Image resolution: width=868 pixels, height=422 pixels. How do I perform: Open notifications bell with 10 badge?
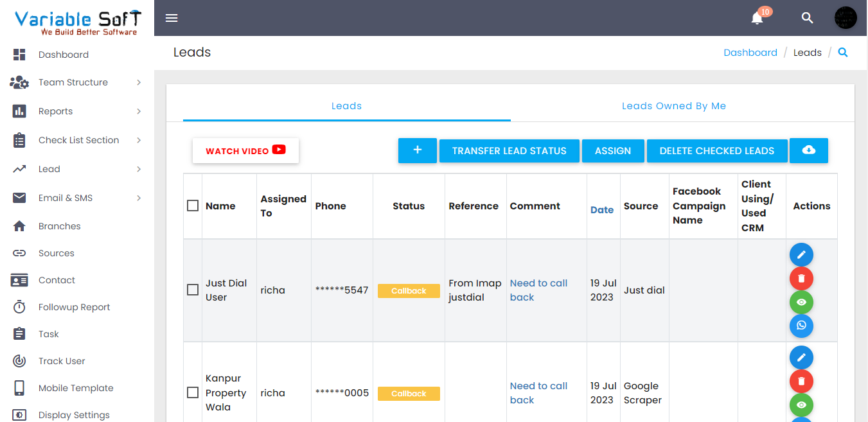coord(757,18)
